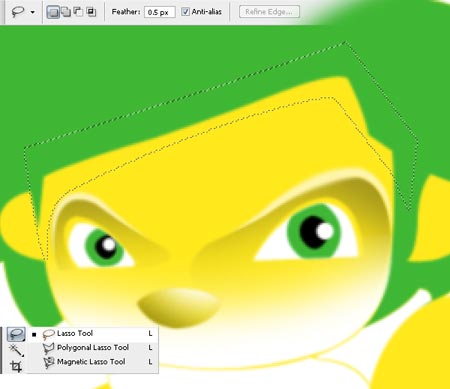
Task: Select the Magic Wand tool
Action: click(16, 350)
